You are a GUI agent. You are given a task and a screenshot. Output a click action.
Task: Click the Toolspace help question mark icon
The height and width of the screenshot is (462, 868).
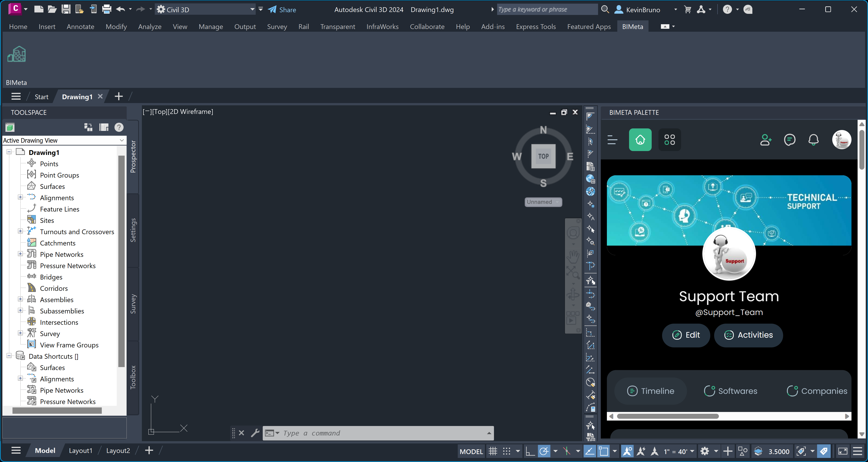(x=119, y=127)
